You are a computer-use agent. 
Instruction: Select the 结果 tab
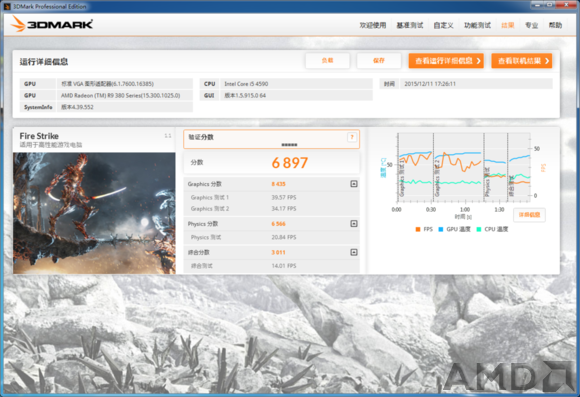(x=508, y=25)
